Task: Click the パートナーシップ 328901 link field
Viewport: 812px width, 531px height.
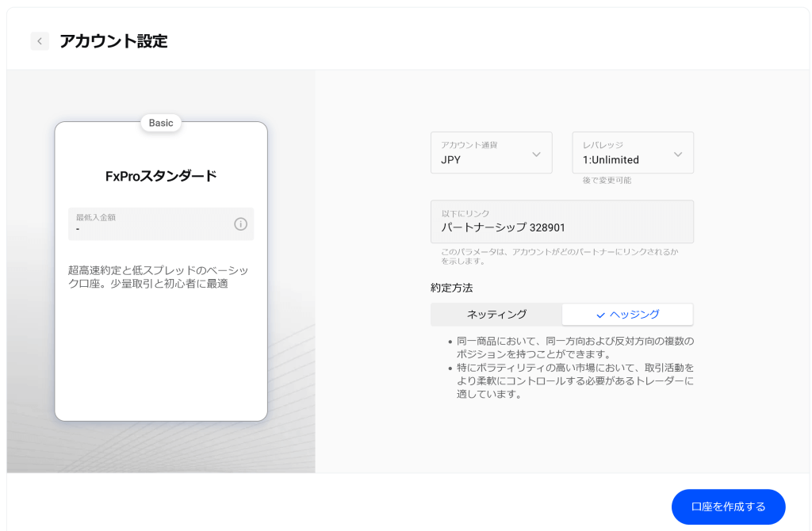Action: click(562, 221)
